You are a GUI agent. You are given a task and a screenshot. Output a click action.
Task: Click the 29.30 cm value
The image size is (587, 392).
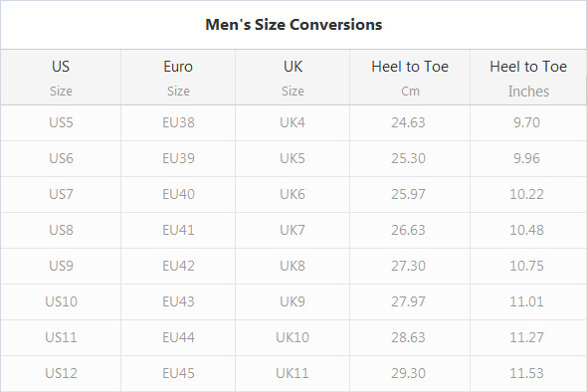click(410, 373)
